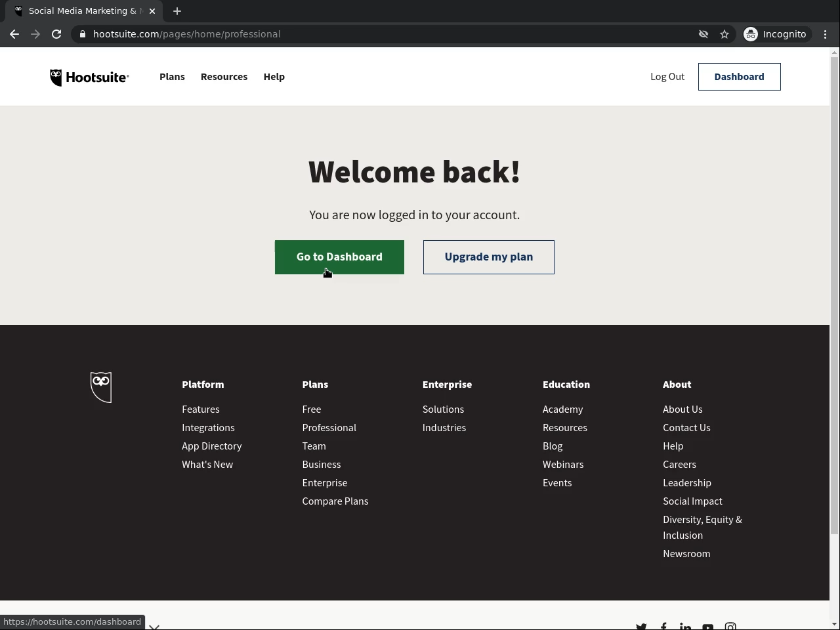The image size is (840, 630).
Task: Open the Compare Plans footer link
Action: [335, 501]
